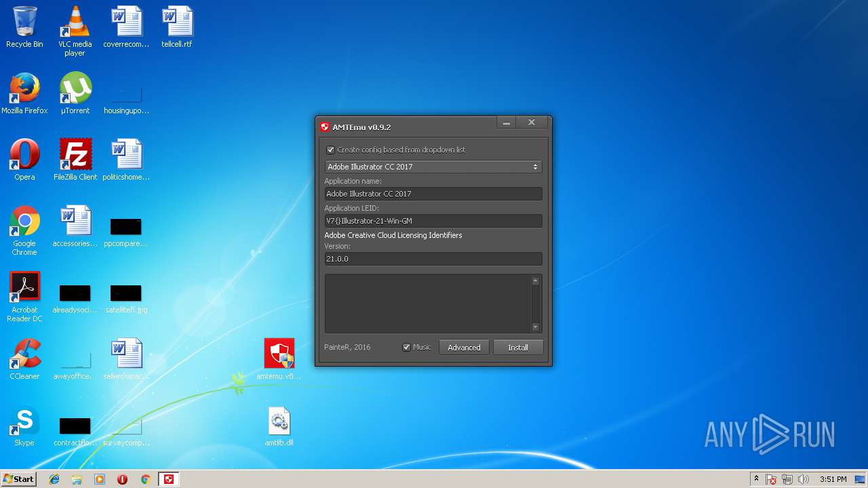This screenshot has width=868, height=488.
Task: Select the amtlib.dll file icon
Action: coord(279,426)
